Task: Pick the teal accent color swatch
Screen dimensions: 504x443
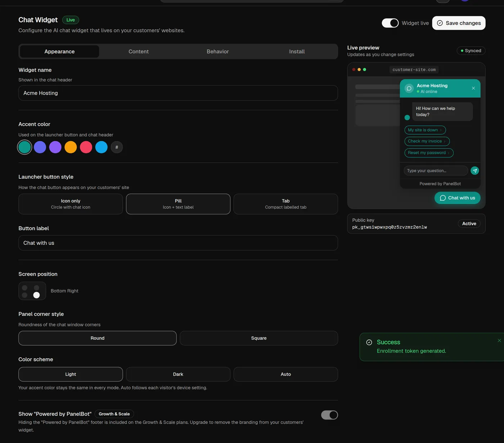Action: [24, 147]
